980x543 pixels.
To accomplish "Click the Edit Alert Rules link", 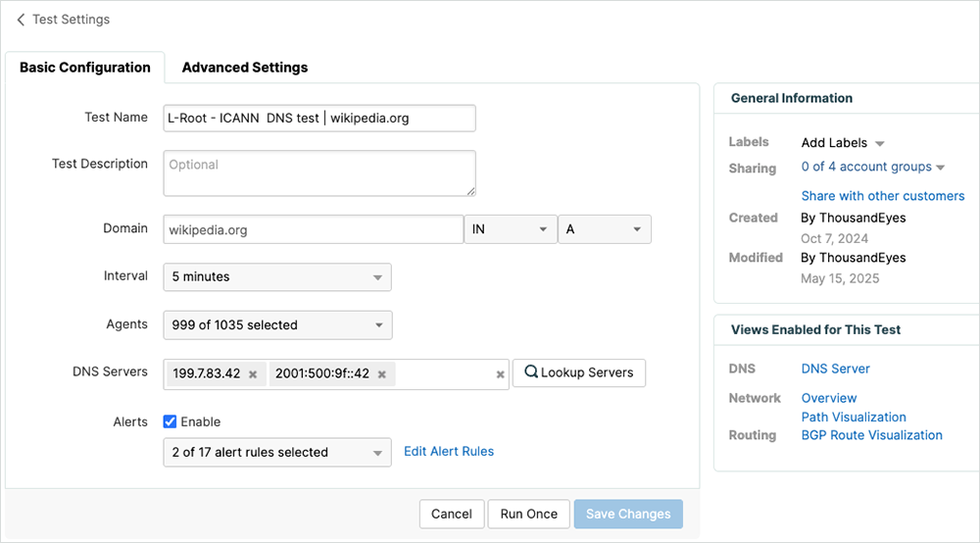I will pyautogui.click(x=449, y=452).
